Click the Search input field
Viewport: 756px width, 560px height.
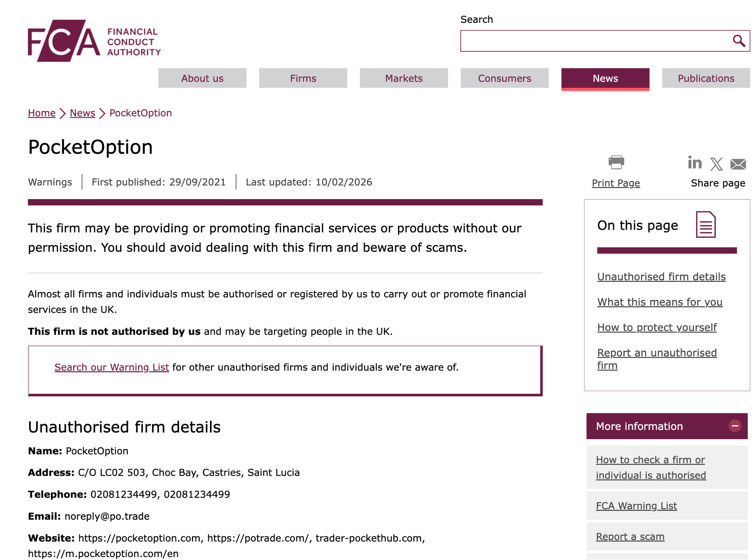594,41
